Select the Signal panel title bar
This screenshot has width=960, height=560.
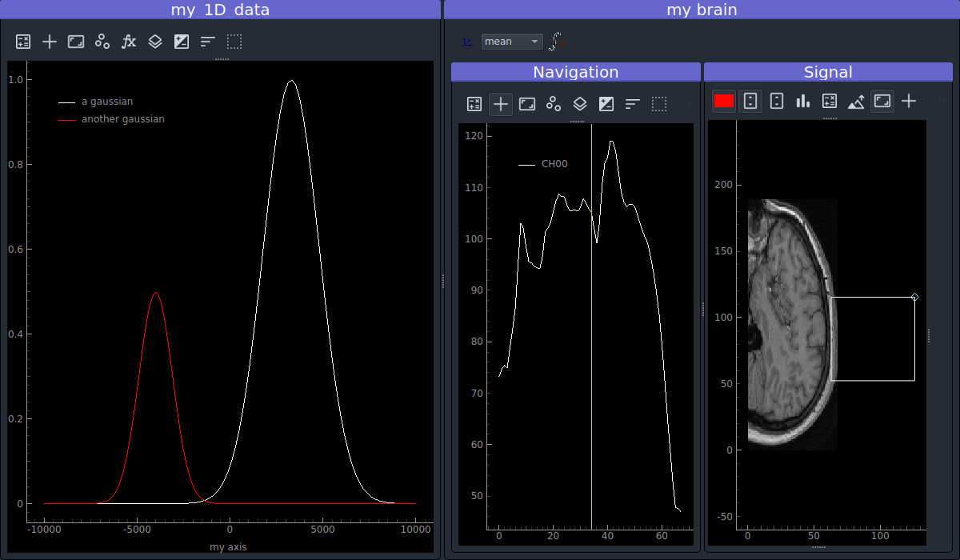pyautogui.click(x=828, y=72)
